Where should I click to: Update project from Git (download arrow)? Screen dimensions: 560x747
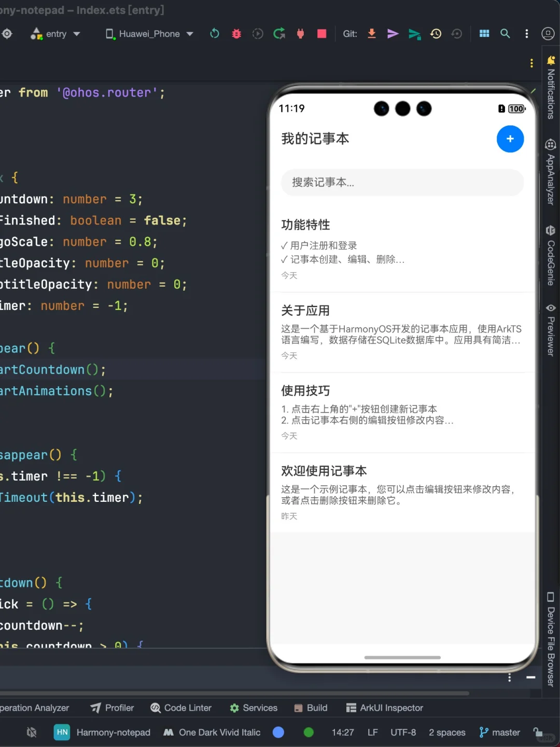pos(372,33)
